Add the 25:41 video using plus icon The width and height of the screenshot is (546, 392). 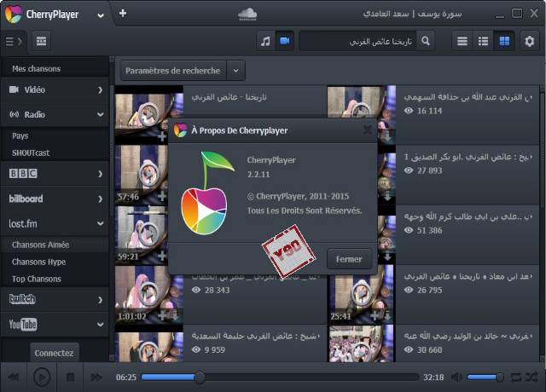pyautogui.click(x=375, y=315)
